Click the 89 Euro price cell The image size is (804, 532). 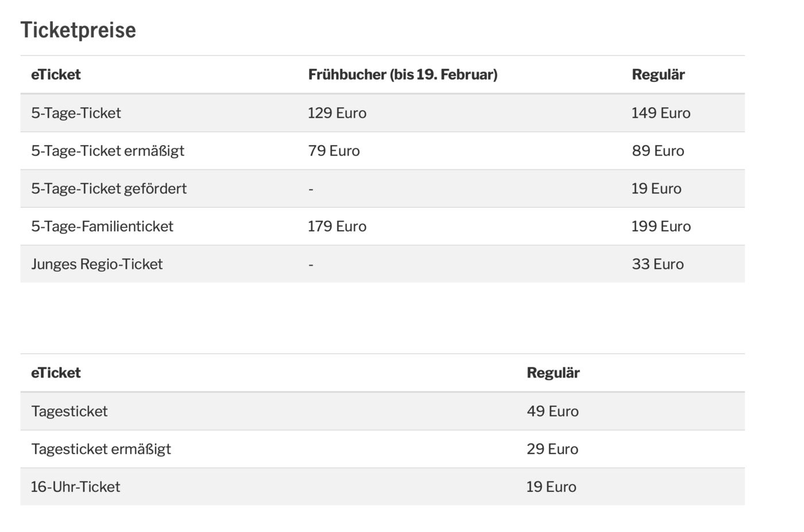click(x=658, y=151)
